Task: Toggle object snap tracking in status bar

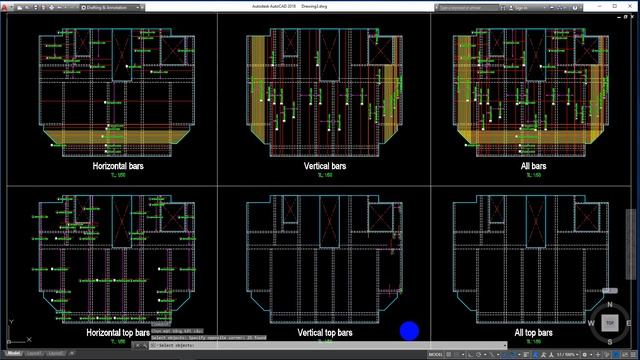Action: pos(504,355)
